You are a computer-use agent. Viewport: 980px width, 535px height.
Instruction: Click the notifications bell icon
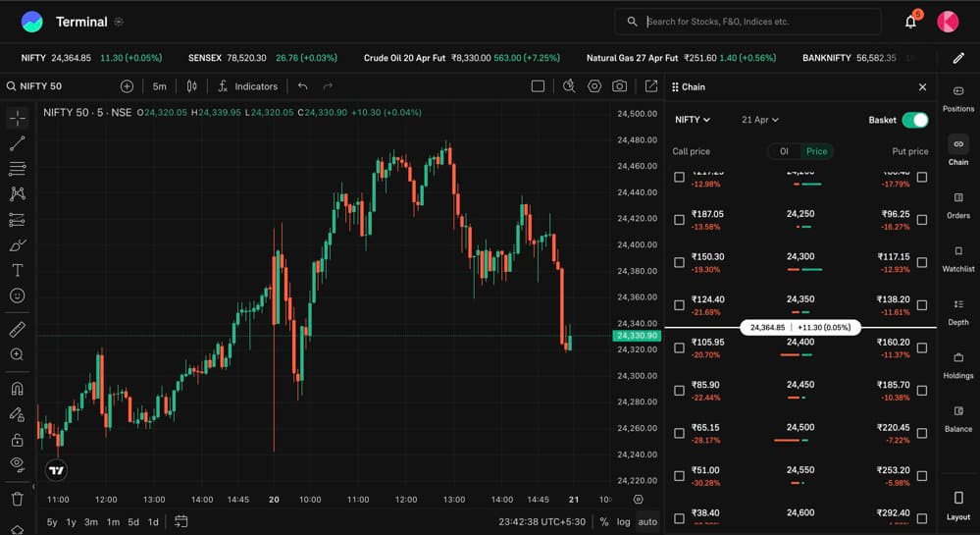pos(910,22)
